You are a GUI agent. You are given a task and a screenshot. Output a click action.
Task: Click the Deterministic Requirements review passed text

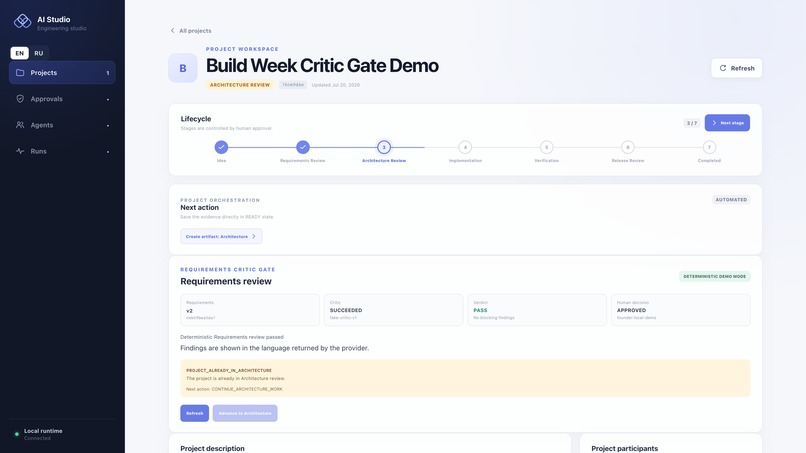pos(232,337)
